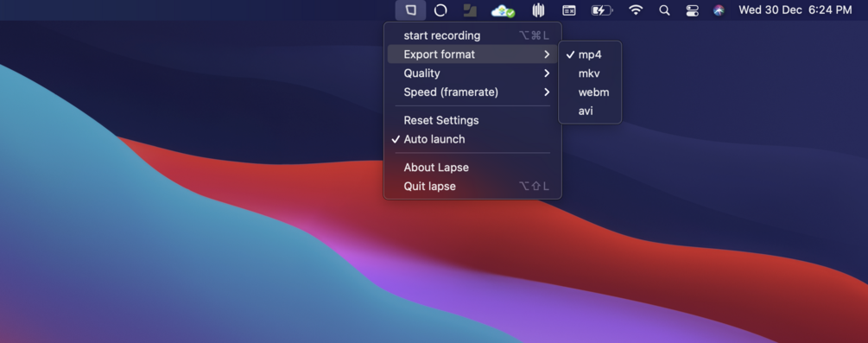Click the Lapse menu bar icon
The height and width of the screenshot is (343, 868).
(x=411, y=10)
